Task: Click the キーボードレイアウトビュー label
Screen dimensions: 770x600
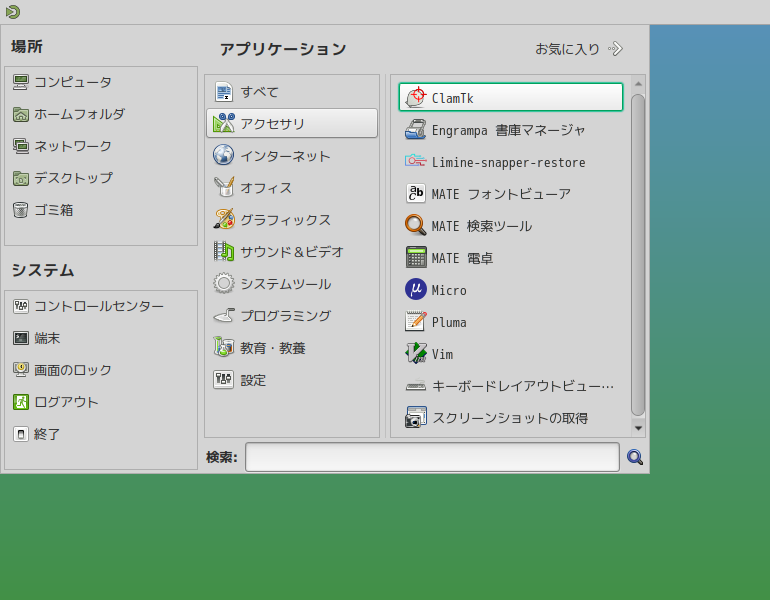Action: [523, 386]
